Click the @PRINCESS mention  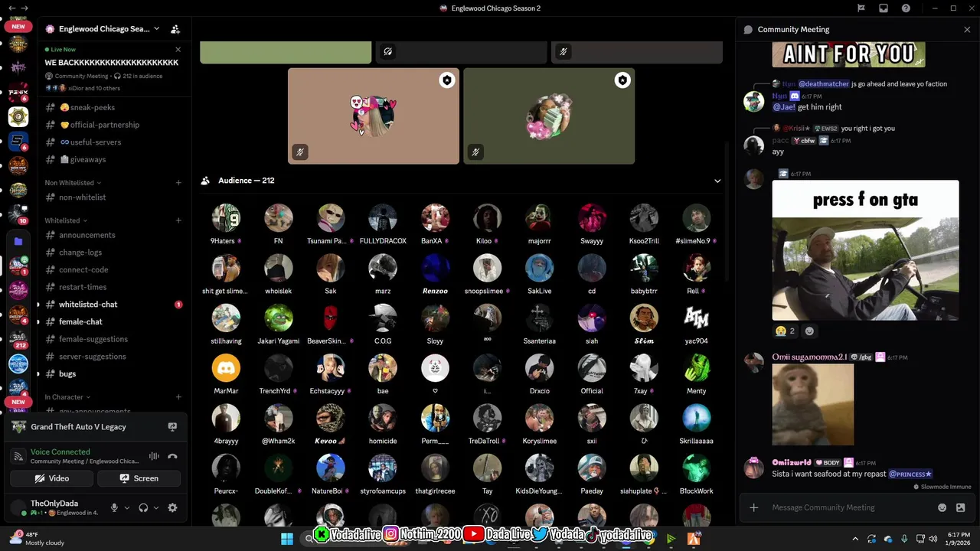910,474
